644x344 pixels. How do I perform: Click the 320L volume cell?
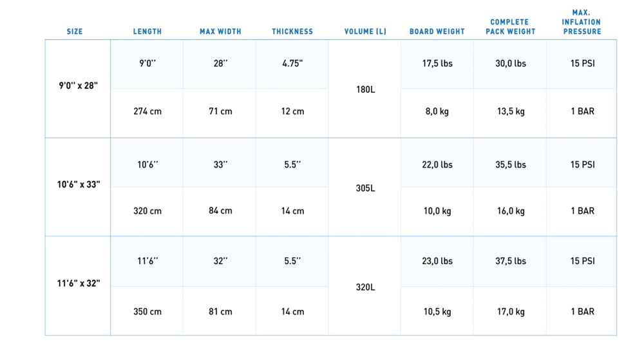point(365,287)
